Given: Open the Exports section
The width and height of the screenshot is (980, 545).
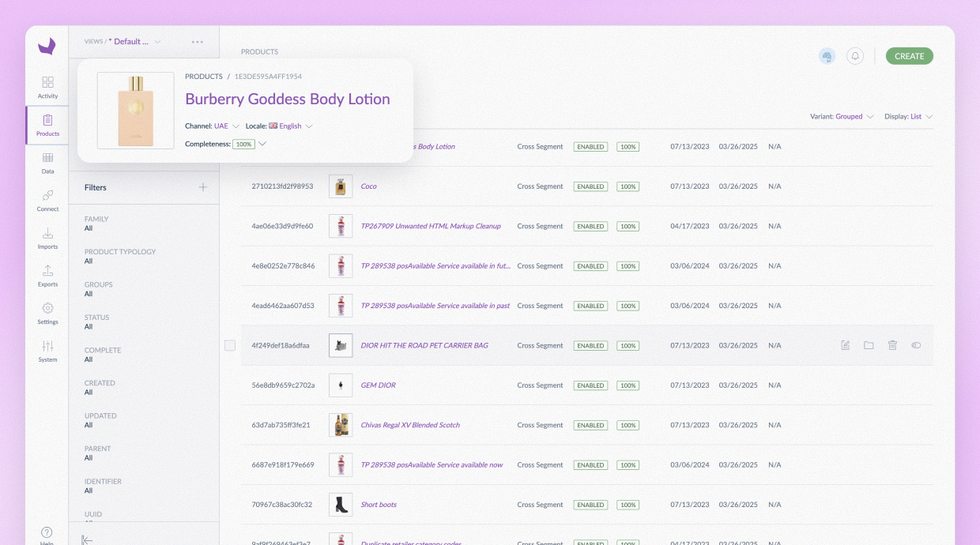Looking at the screenshot, I should pos(47,276).
